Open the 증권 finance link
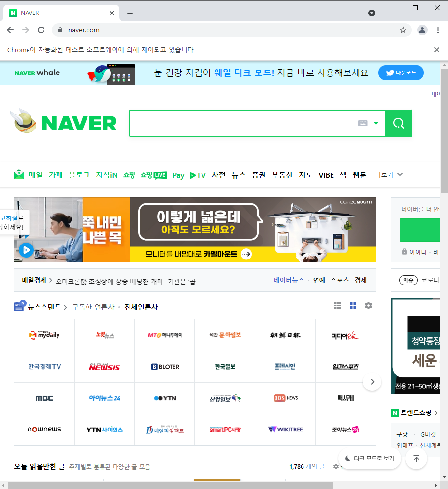The height and width of the screenshot is (489, 448). click(259, 175)
